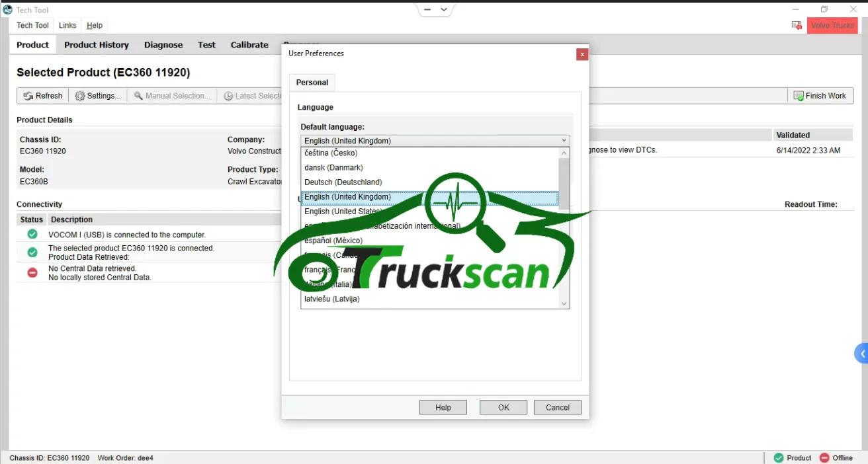This screenshot has height=464, width=868.
Task: Click the Finish Work button
Action: 820,96
